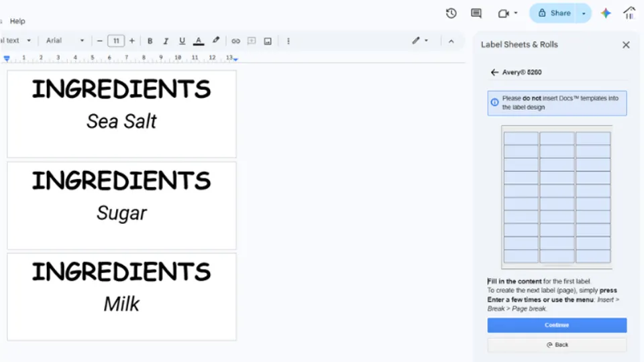Click the right indent marker on ruler
Image resolution: width=644 pixels, height=362 pixels.
(235, 59)
